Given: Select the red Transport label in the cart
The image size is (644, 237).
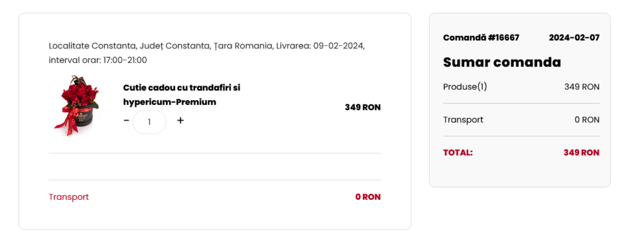Looking at the screenshot, I should coord(69,197).
